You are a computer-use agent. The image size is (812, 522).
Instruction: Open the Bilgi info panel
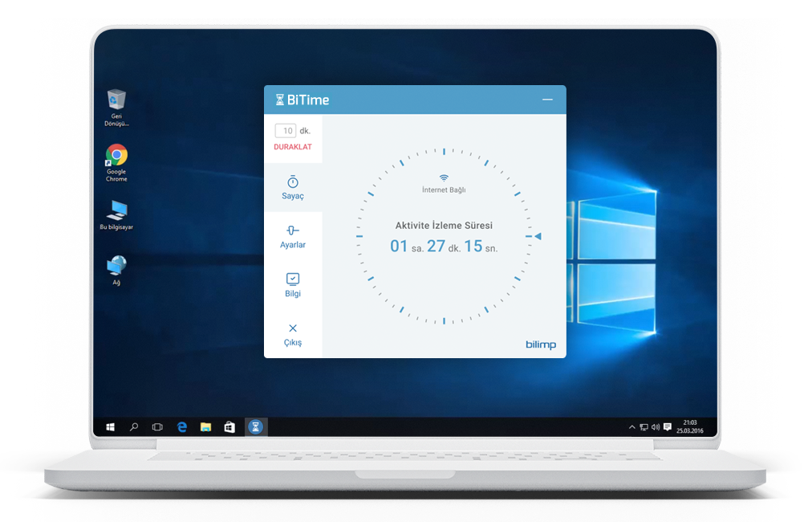(x=293, y=284)
